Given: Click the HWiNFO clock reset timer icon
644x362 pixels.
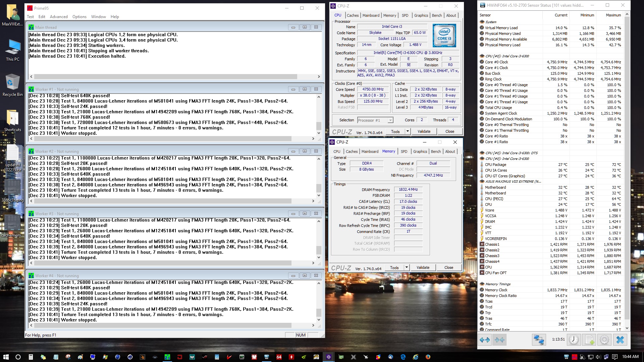Looking at the screenshot, I should coord(574,340).
